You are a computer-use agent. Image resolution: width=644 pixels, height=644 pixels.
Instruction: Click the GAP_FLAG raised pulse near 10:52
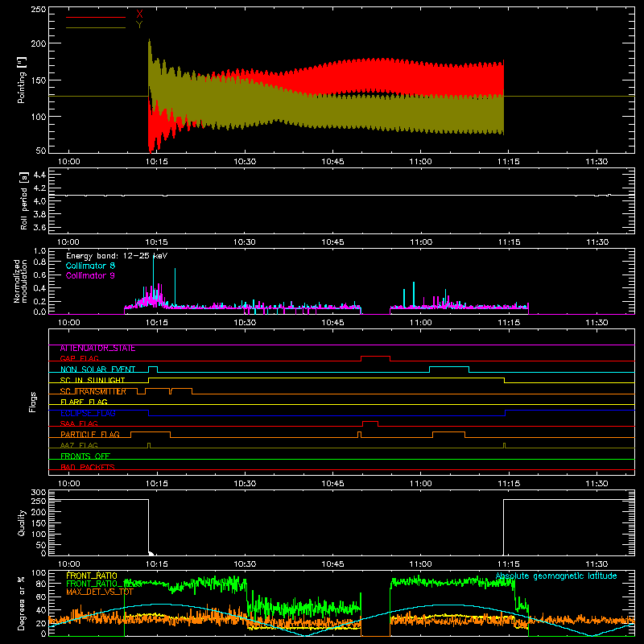(x=375, y=357)
